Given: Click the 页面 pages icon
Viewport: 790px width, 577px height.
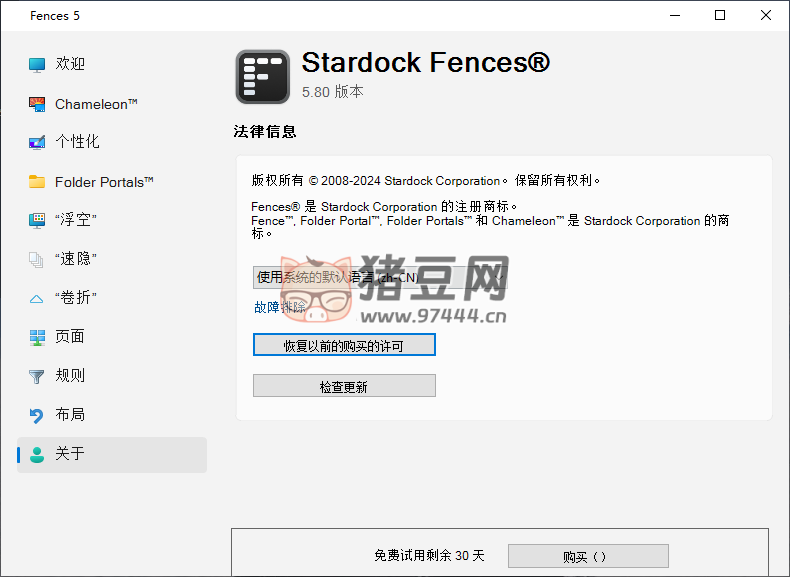Looking at the screenshot, I should tap(37, 337).
